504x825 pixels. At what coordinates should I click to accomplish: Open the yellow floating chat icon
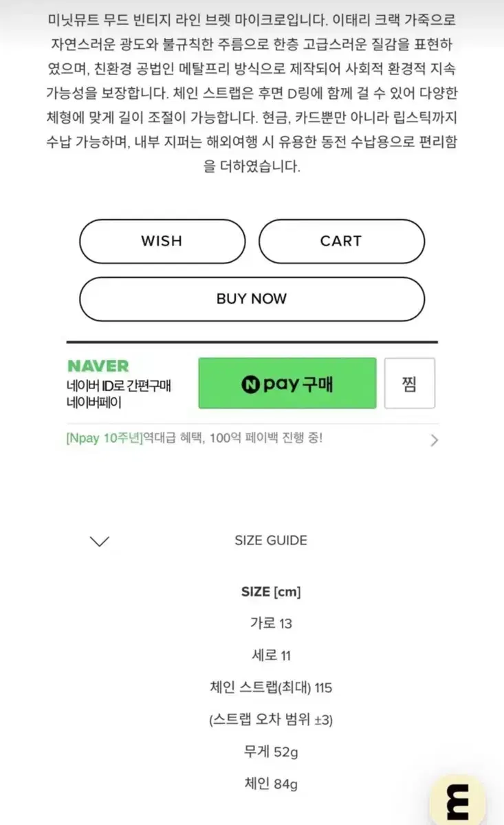click(457, 800)
